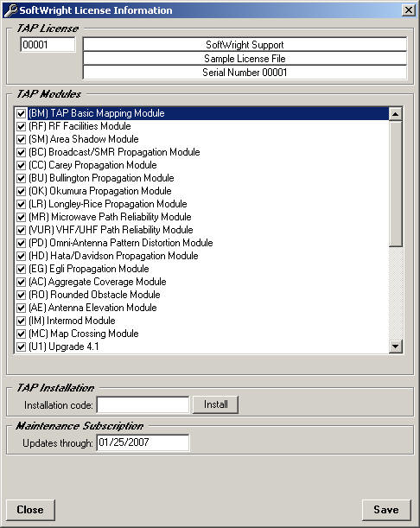The width and height of the screenshot is (420, 528).
Task: Toggle the (LR) Longley-Rice Propagation Module checkbox
Action: point(21,204)
